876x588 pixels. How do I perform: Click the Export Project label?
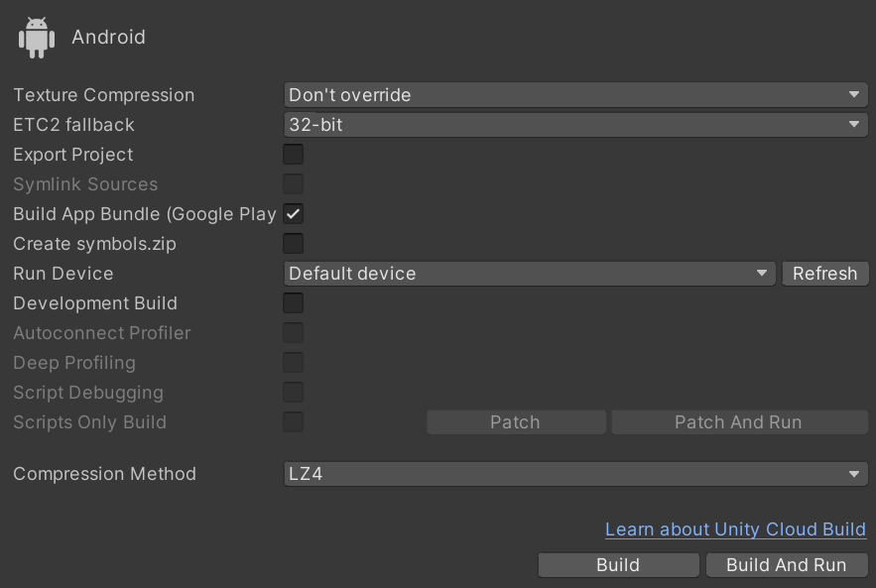73,155
